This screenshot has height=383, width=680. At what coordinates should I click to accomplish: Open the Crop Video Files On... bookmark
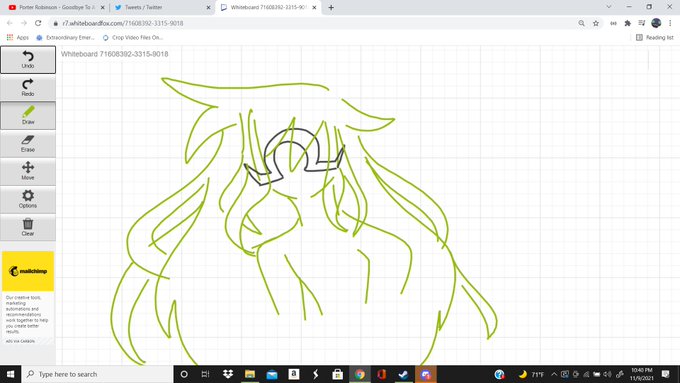(133, 38)
